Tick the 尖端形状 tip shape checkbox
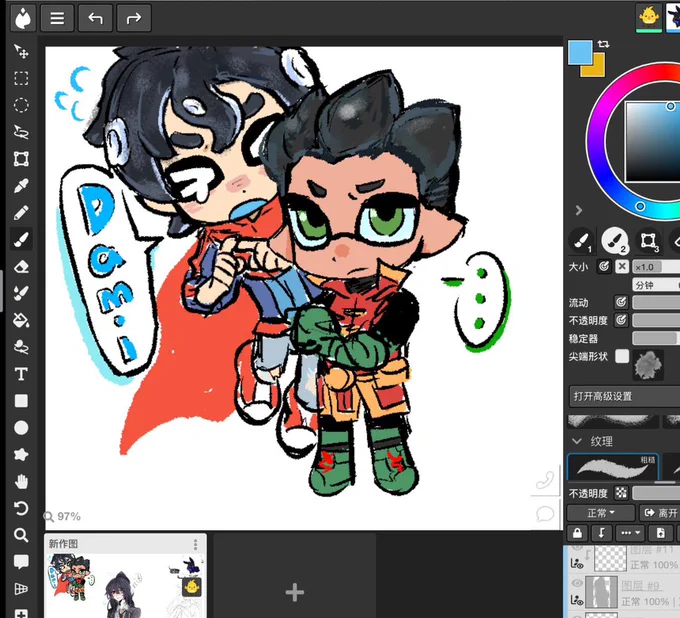The width and height of the screenshot is (680, 618). click(x=622, y=356)
